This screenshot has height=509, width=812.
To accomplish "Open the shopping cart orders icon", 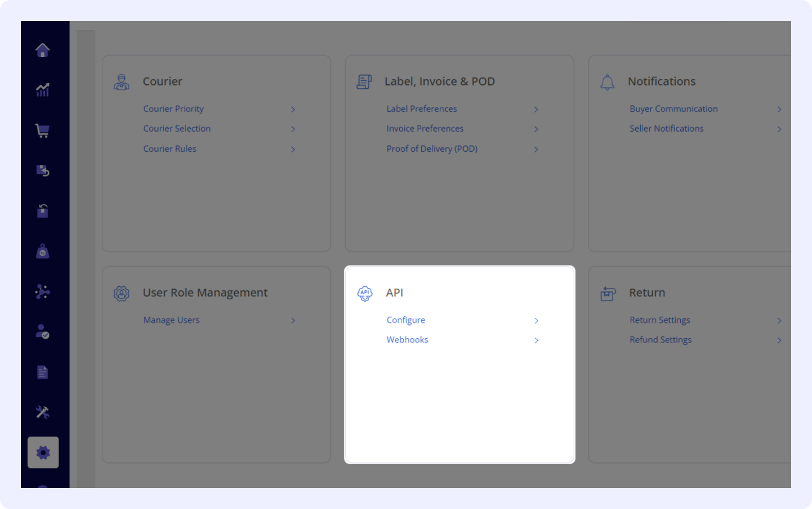I will coord(43,131).
